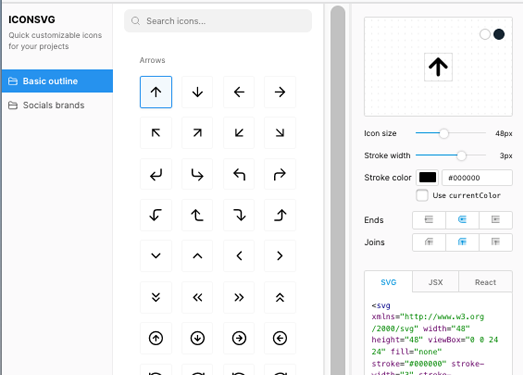Switch preview to dark background
Image resolution: width=523 pixels, height=375 pixels.
tap(499, 34)
